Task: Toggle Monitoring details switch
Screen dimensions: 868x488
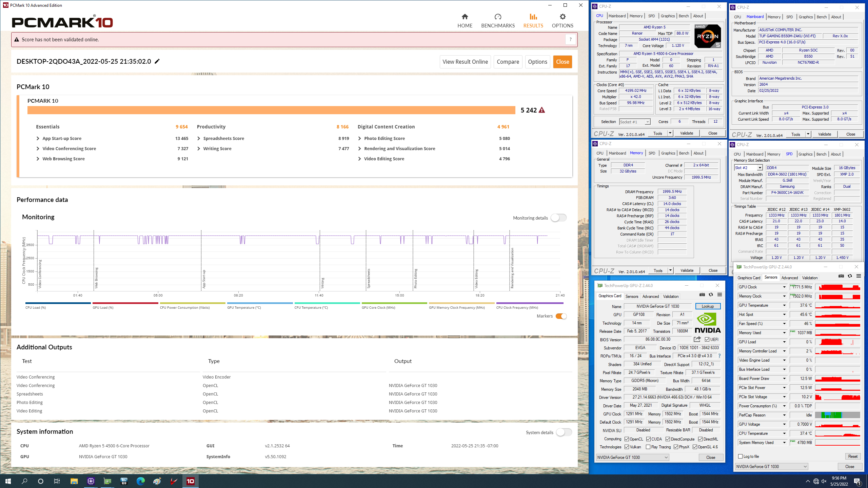Action: 558,218
